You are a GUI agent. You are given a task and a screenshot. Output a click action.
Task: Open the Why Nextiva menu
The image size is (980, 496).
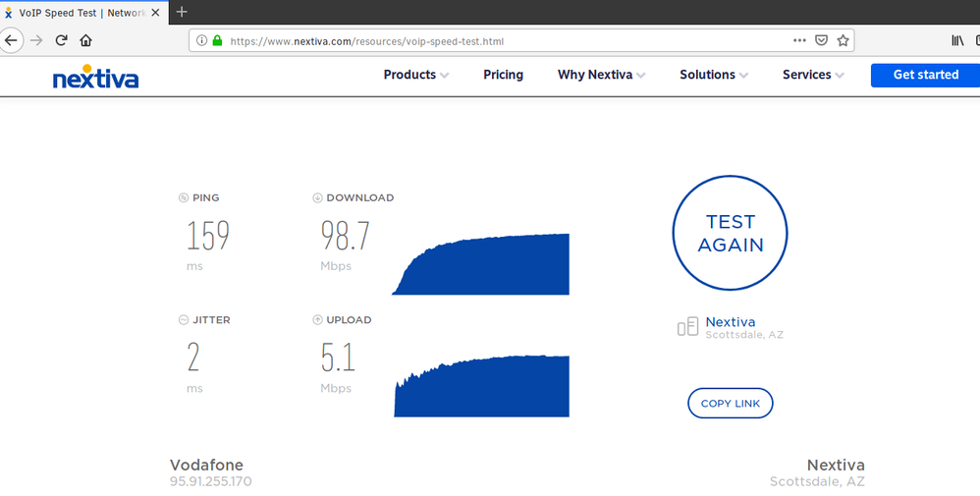point(595,75)
